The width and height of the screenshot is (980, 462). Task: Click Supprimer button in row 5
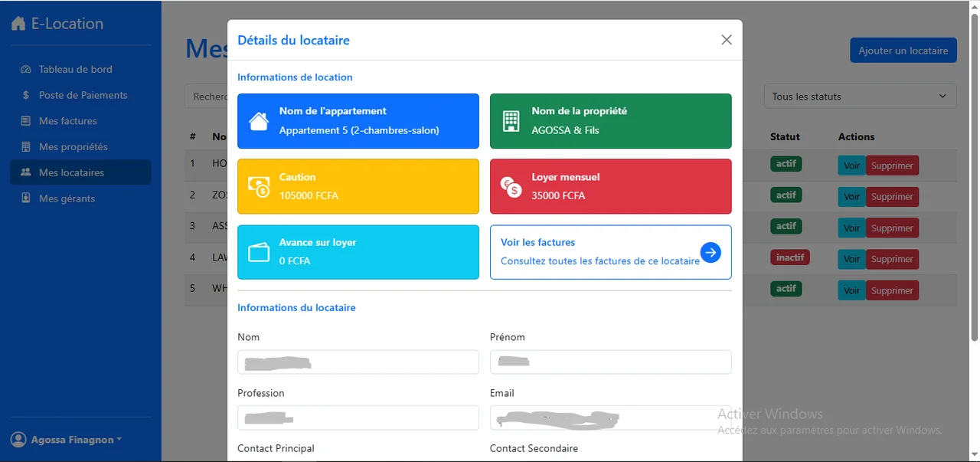click(x=892, y=290)
